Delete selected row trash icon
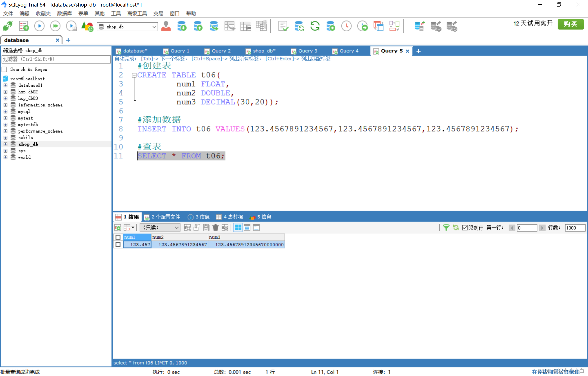The height and width of the screenshot is (376, 588). pos(216,228)
